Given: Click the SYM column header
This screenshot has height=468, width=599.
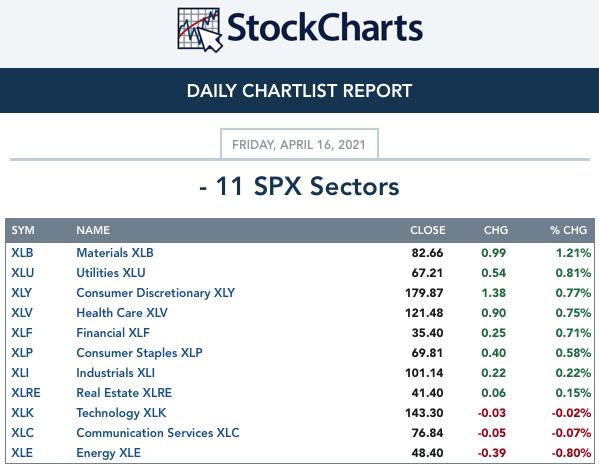Looking at the screenshot, I should [23, 230].
